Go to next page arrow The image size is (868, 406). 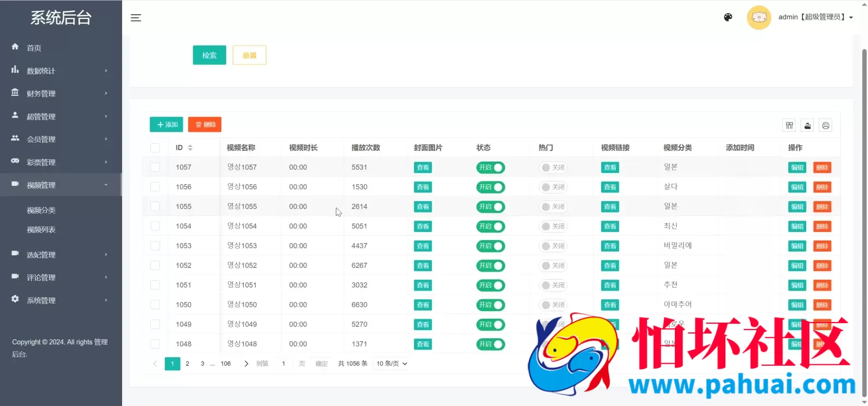point(246,364)
